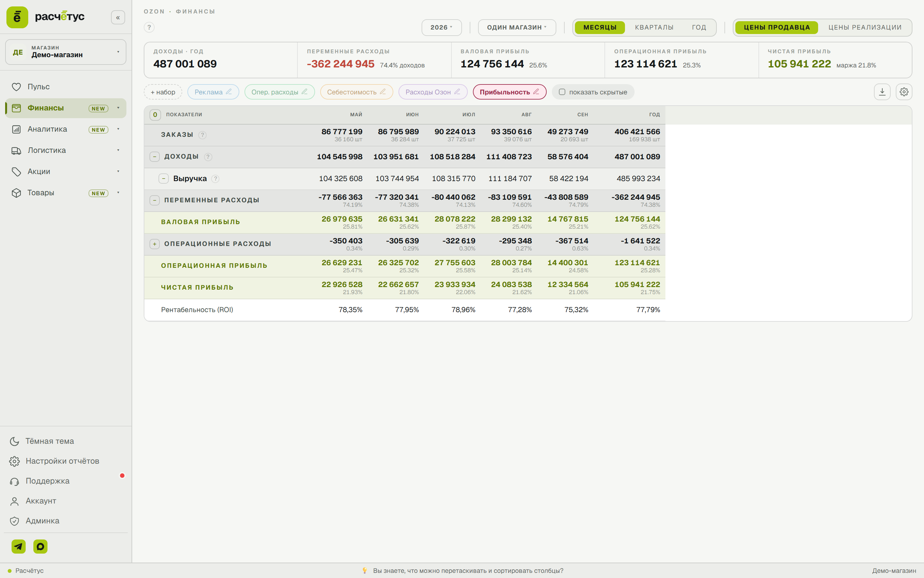This screenshot has height=578, width=924.
Task: Switch to ЦЕНЫ РЕАЛИЗАЦИИ
Action: click(865, 28)
